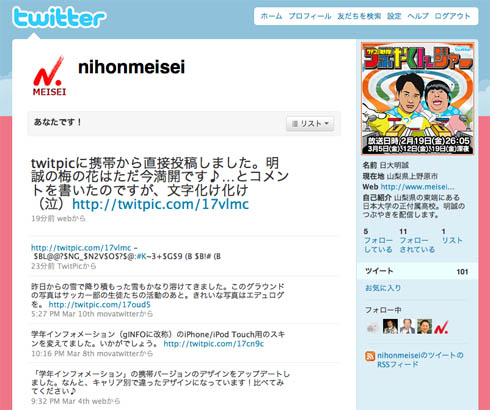Open the second following user avatar

[390, 326]
